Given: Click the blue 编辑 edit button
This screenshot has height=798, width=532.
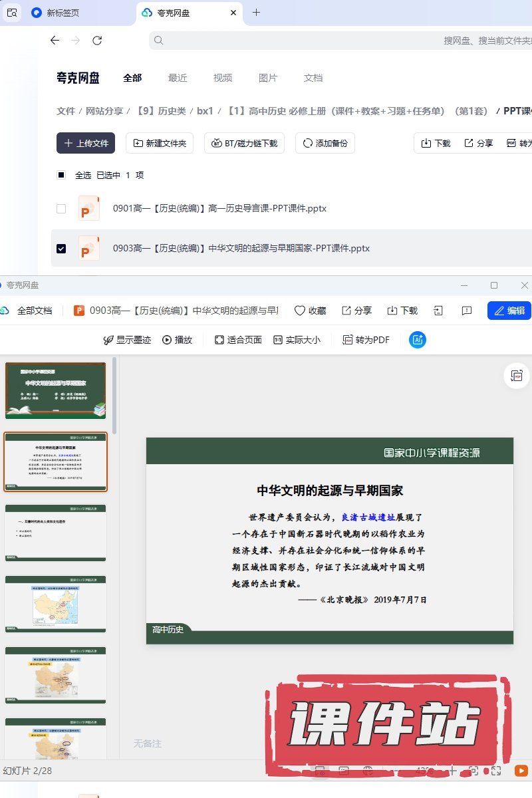Looking at the screenshot, I should (509, 311).
